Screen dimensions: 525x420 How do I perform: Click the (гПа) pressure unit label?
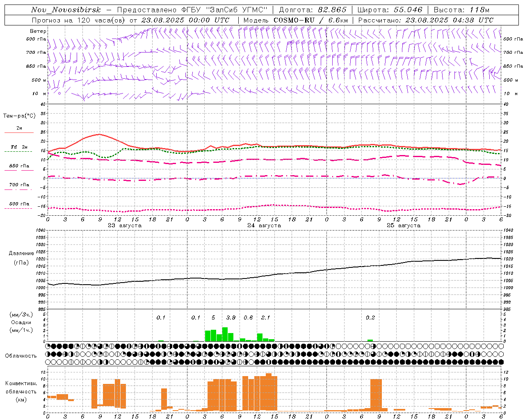tap(21, 263)
